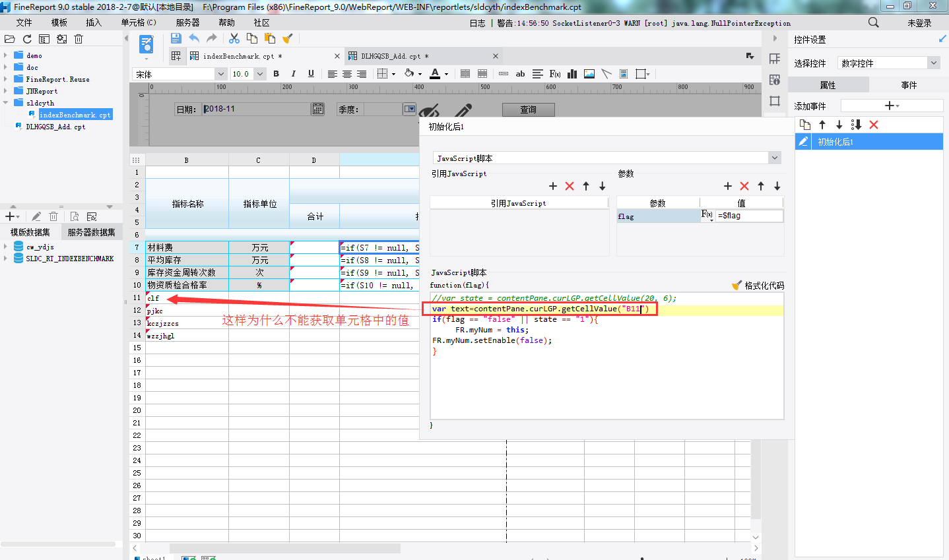Click the trash icon in file panel toolbar
The image size is (949, 560).
(79, 39)
